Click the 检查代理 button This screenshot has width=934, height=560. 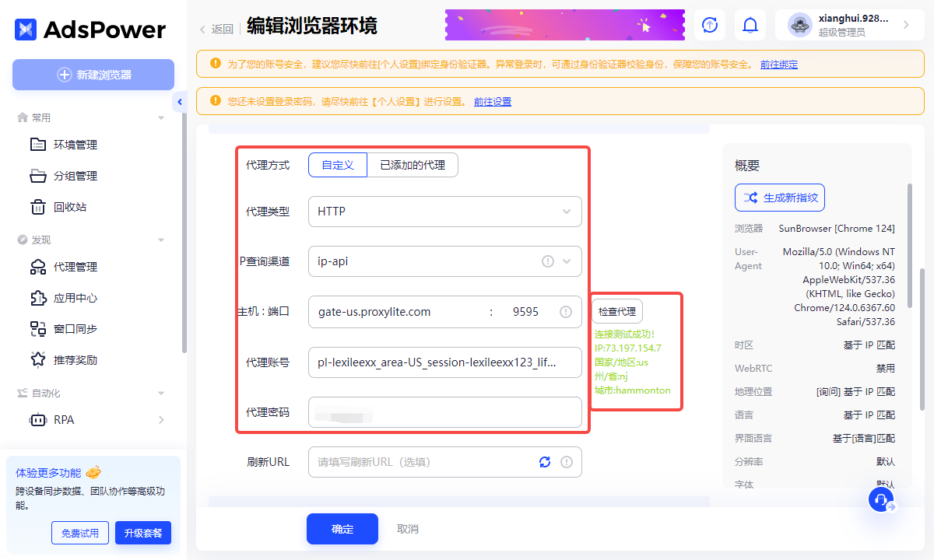617,311
